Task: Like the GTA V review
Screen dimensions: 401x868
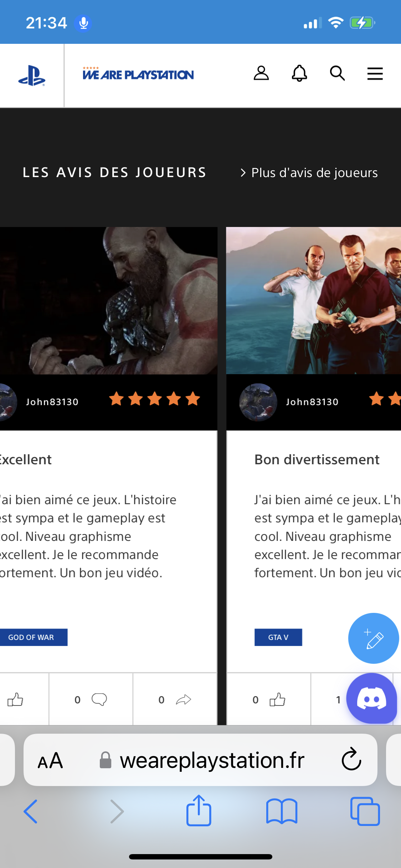Action: (x=277, y=699)
